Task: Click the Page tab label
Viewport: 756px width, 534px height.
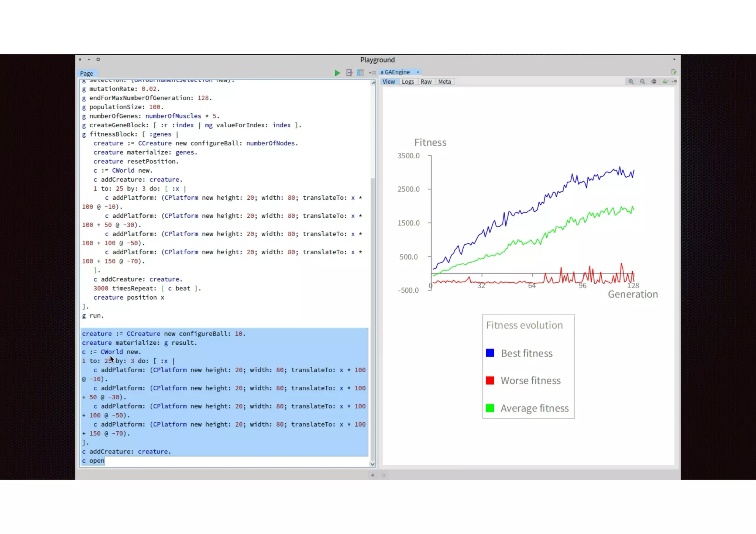Action: [x=86, y=73]
